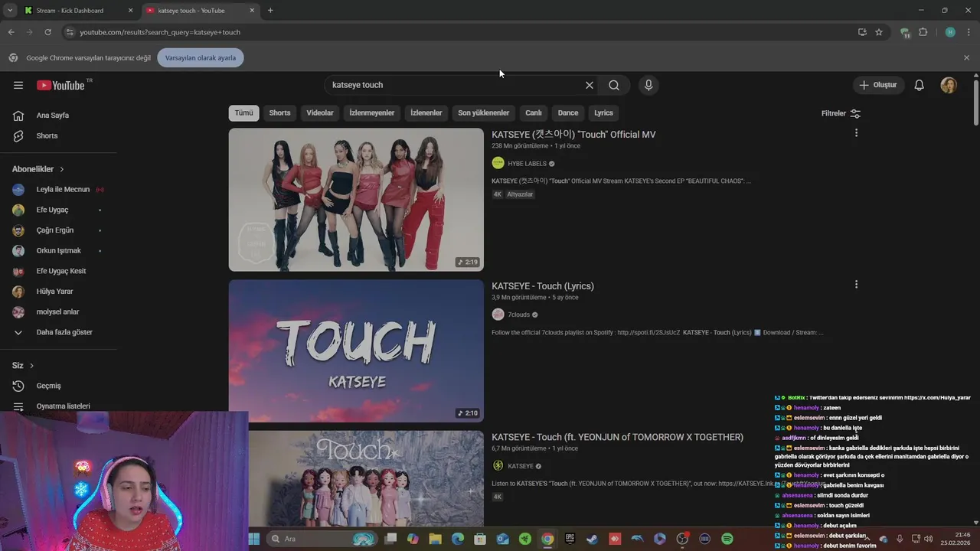Screen dimensions: 980x551
Task: Open 7clouds channel link
Action: pos(518,315)
